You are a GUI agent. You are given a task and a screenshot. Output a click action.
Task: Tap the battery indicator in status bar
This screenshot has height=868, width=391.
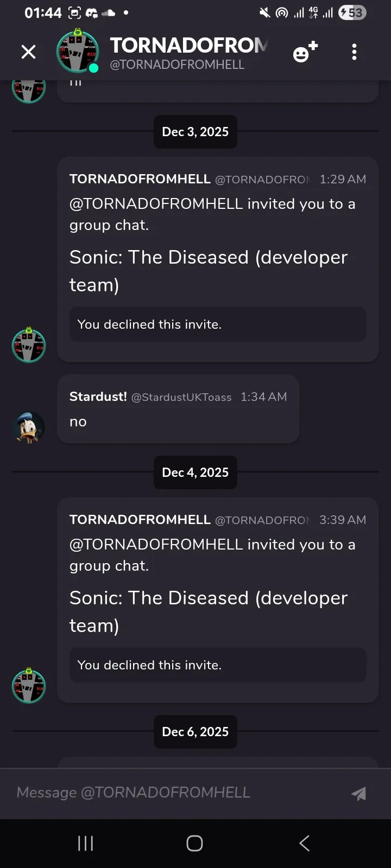click(352, 12)
